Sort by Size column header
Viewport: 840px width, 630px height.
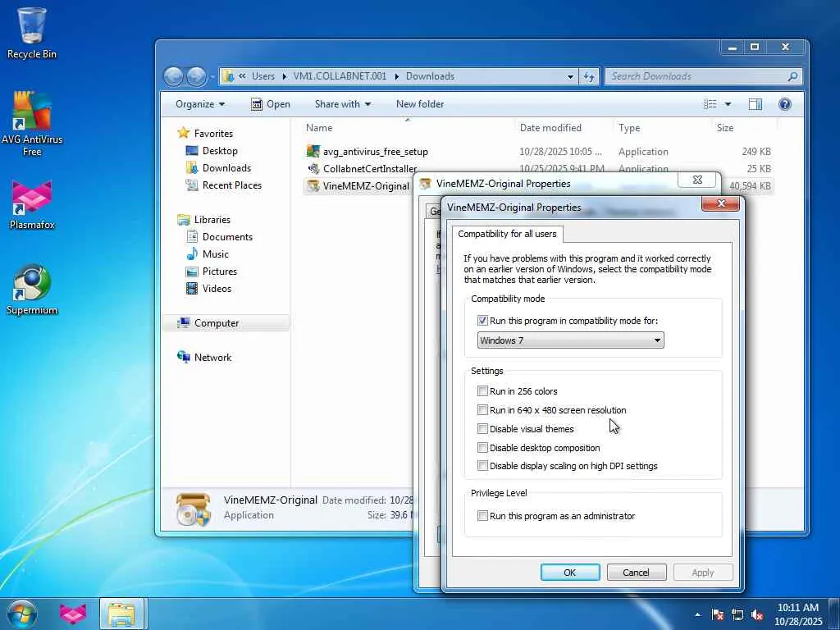click(x=725, y=127)
